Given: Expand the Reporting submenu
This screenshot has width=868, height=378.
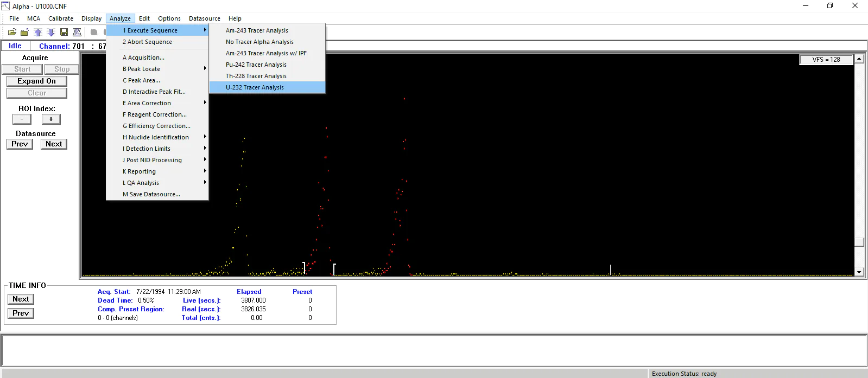Looking at the screenshot, I should pyautogui.click(x=157, y=171).
